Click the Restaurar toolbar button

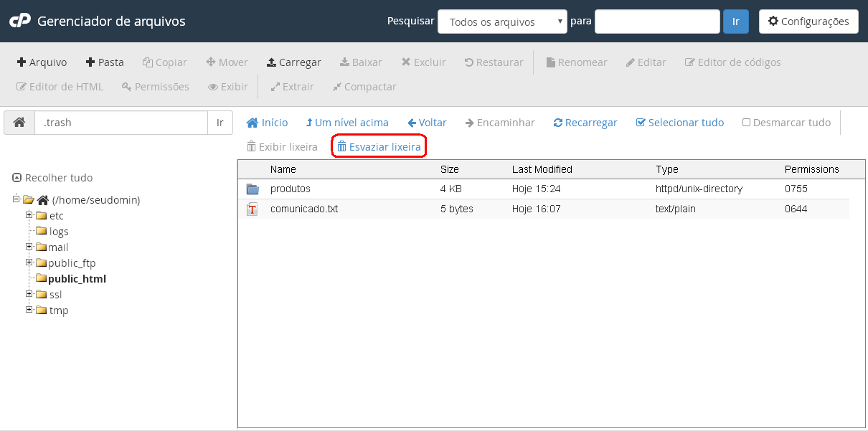coord(494,62)
